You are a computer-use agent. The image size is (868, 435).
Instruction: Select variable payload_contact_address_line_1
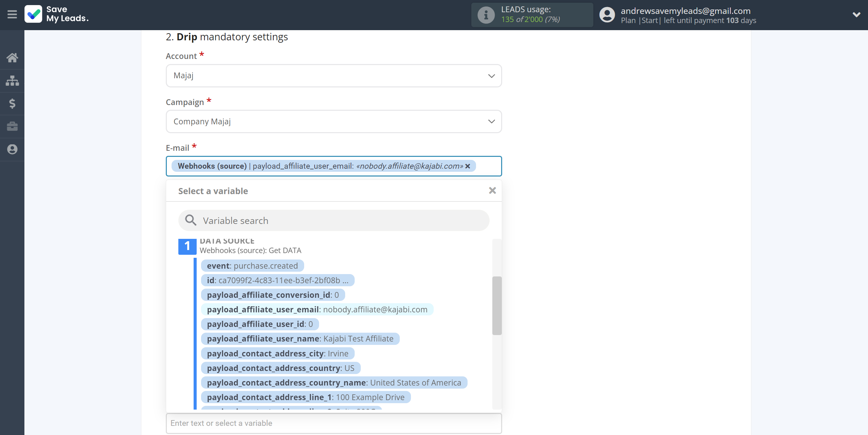point(305,397)
